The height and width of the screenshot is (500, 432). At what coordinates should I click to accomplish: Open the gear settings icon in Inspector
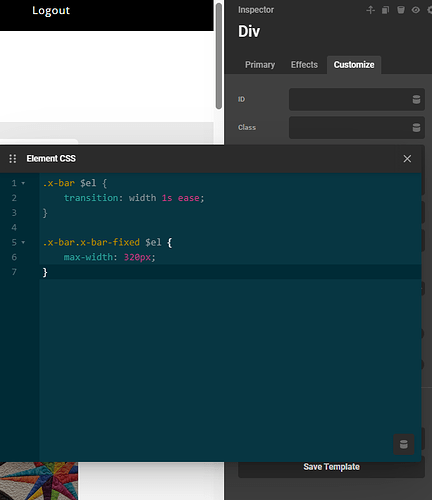coord(429,10)
